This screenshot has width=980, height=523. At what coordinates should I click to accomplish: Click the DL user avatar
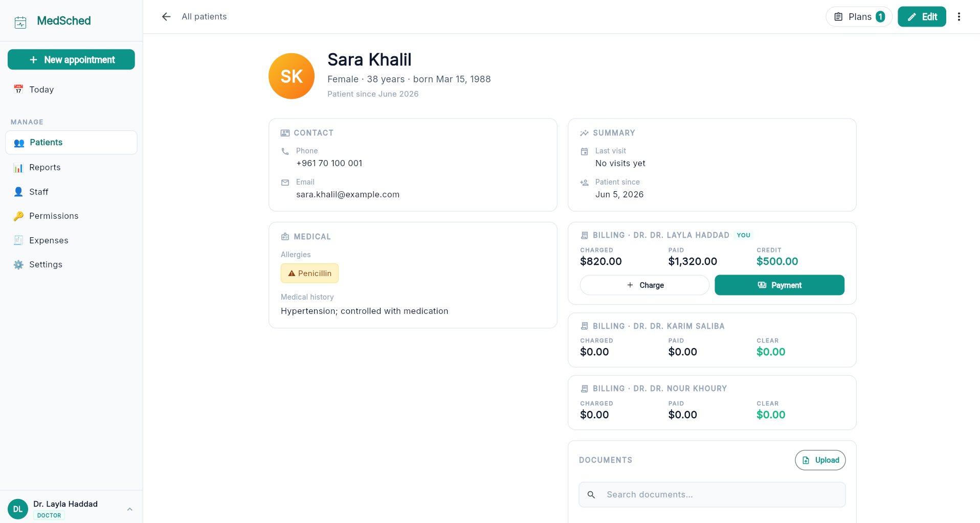click(x=18, y=509)
